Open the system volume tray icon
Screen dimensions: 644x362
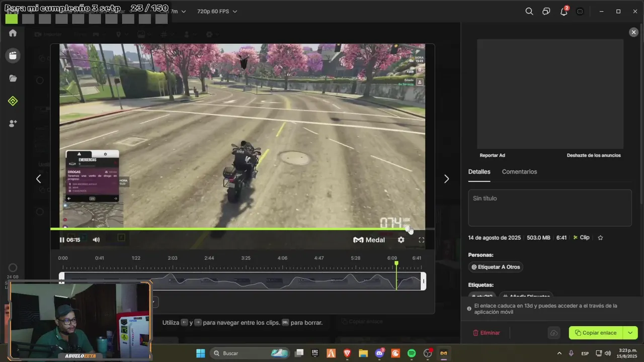[x=608, y=353]
